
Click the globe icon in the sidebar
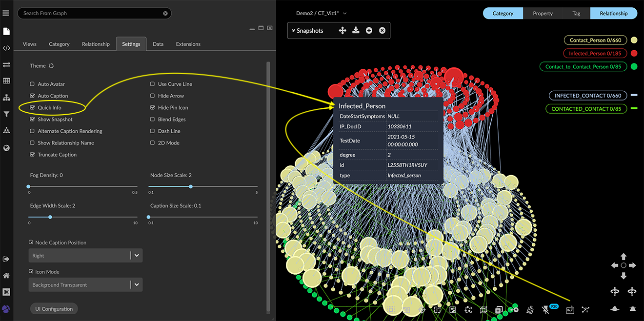click(6, 148)
